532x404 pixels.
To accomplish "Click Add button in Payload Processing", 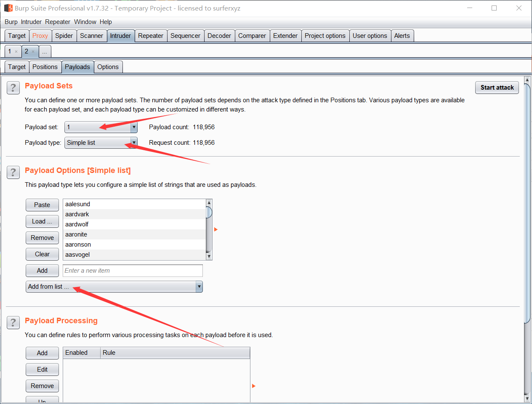I will 42,353.
